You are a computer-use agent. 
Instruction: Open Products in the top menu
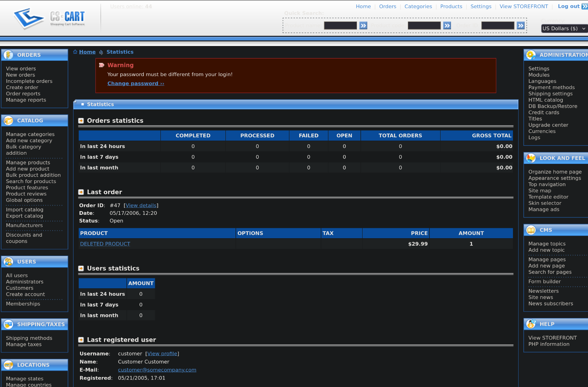point(451,6)
